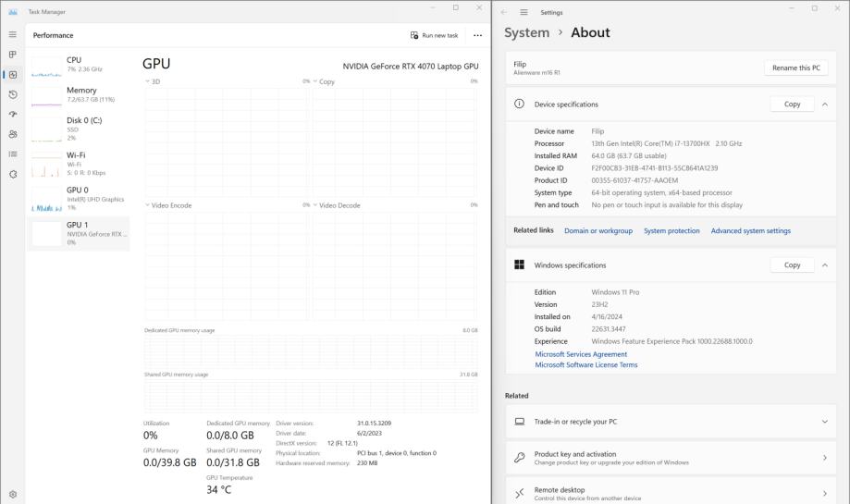Viewport: 850px width, 504px height.
Task: Open the Startup apps page icon
Action: click(x=12, y=115)
